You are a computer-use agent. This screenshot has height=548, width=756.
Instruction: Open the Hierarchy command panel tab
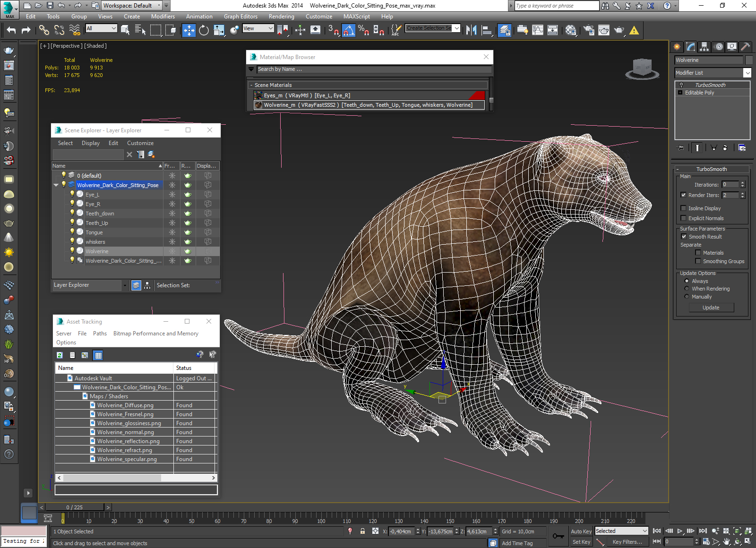pos(704,46)
